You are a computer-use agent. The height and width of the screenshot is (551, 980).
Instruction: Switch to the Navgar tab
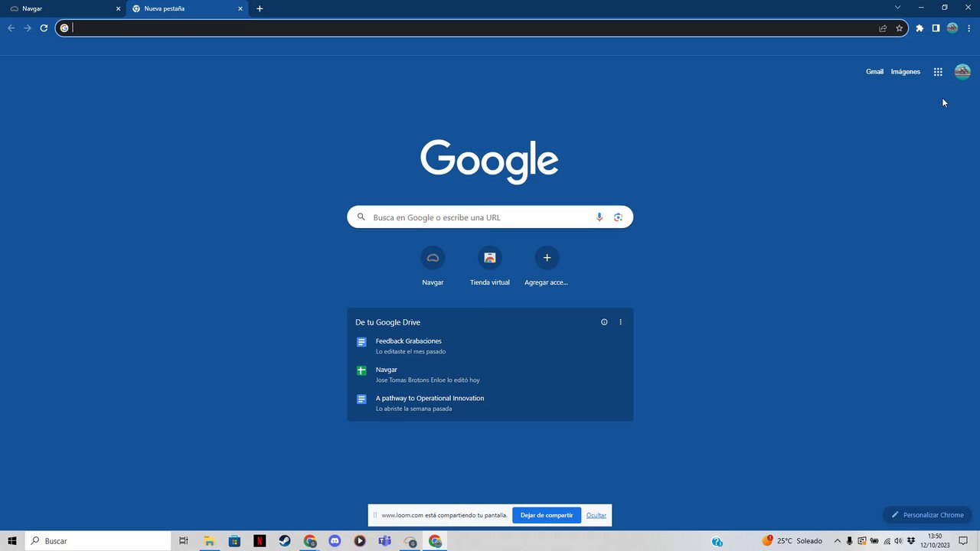pos(63,8)
